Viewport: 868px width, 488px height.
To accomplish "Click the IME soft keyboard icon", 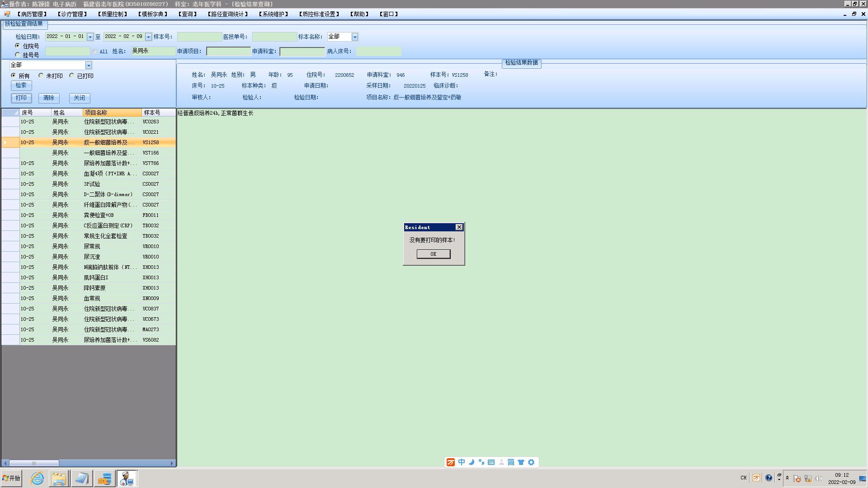I will 491,462.
